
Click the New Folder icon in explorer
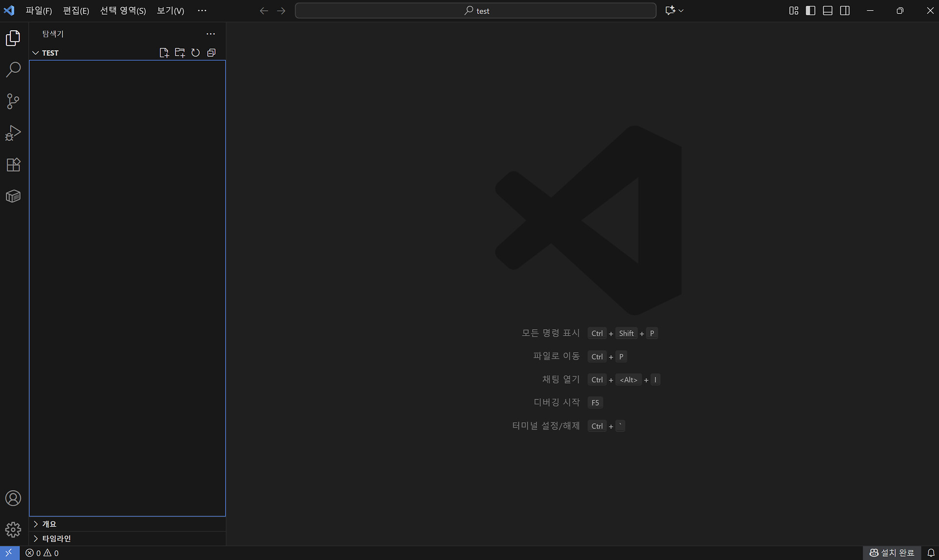(180, 53)
